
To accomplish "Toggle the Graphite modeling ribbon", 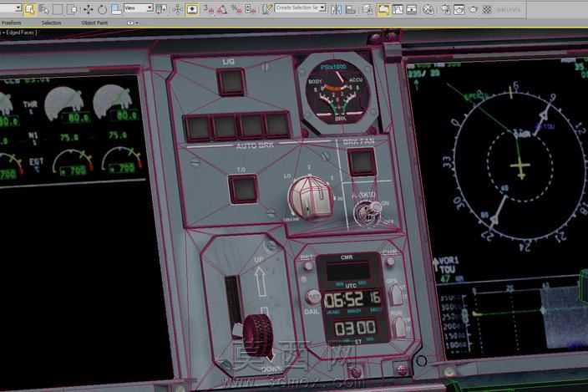I will pos(383,9).
